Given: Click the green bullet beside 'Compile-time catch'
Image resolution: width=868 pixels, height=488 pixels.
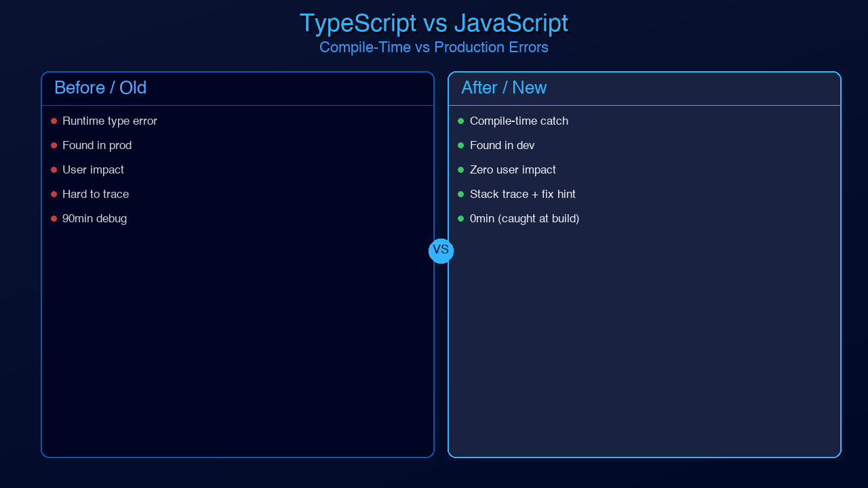Looking at the screenshot, I should point(460,121).
